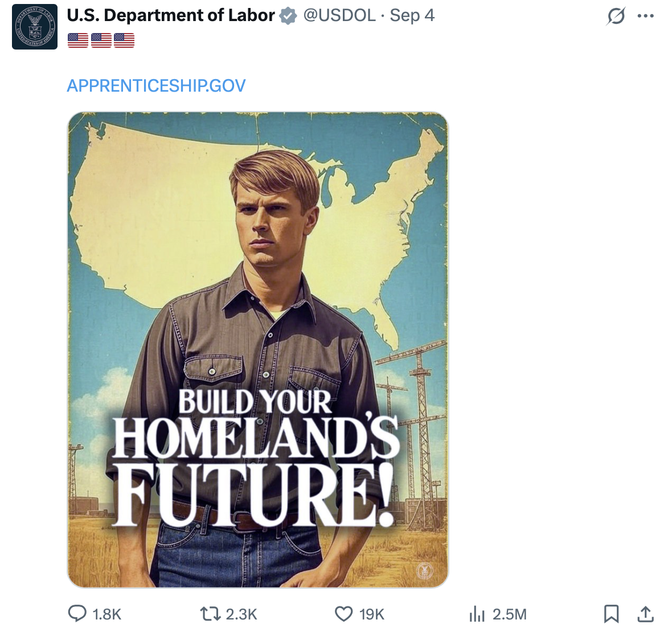672x632 pixels.
Task: Click the 19K likes count
Action: tap(372, 614)
